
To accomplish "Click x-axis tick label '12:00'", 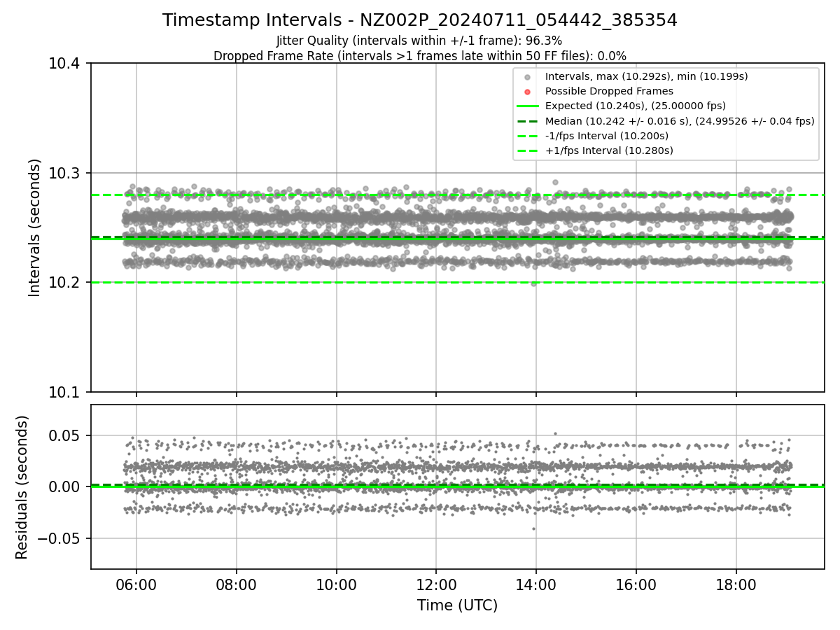I will tap(436, 585).
